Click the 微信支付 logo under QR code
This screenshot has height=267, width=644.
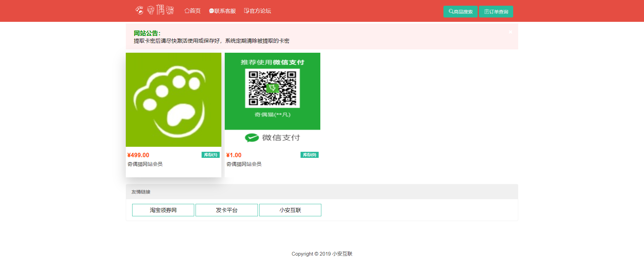point(272,138)
